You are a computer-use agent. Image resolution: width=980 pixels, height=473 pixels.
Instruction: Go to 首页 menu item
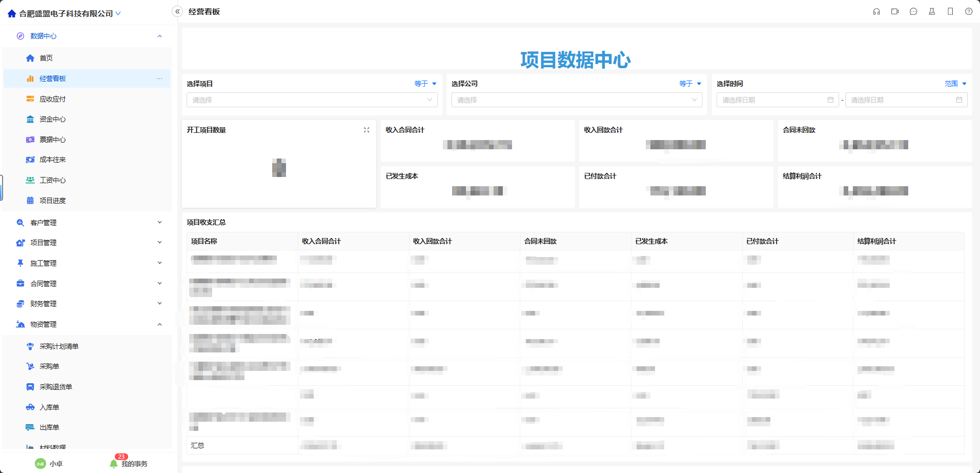(46, 58)
